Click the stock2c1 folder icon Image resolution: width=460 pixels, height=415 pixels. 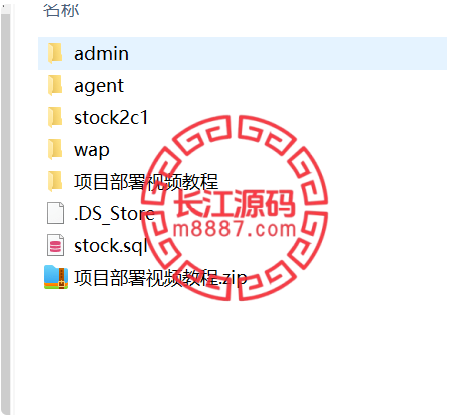55,117
